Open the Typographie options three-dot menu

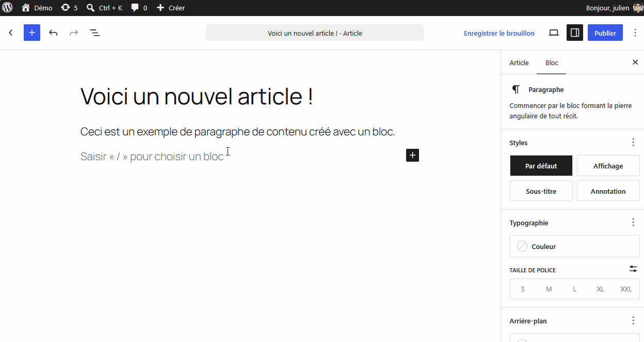coord(633,223)
